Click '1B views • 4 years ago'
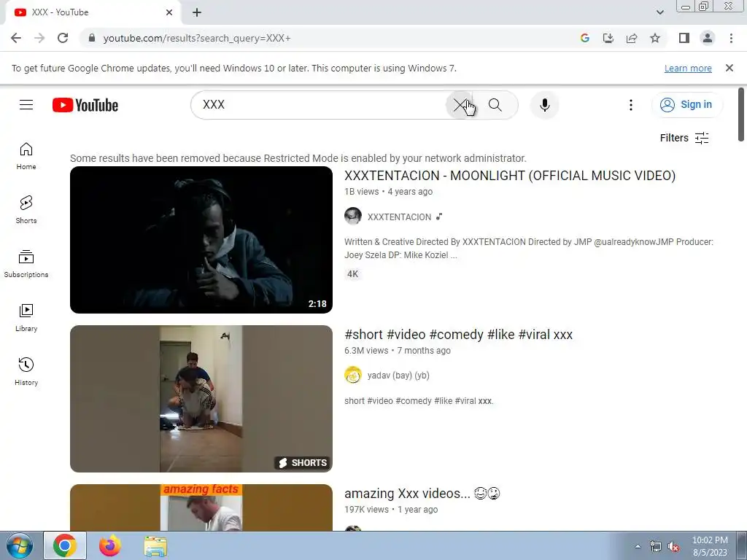747x560 pixels. point(388,192)
